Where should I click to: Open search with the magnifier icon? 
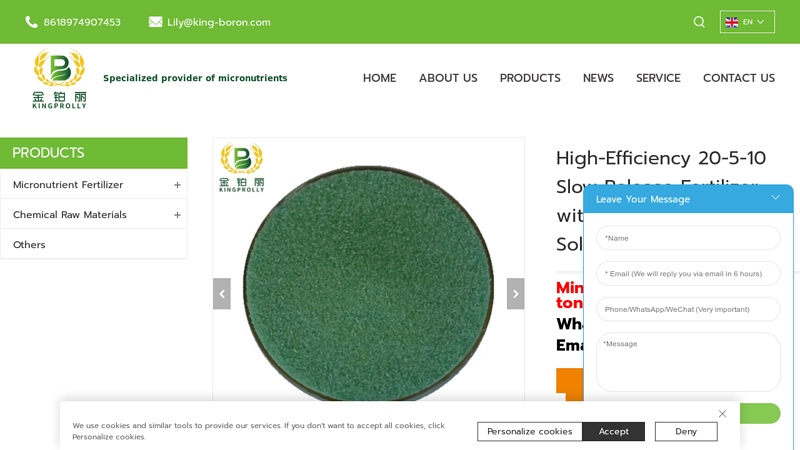[699, 22]
